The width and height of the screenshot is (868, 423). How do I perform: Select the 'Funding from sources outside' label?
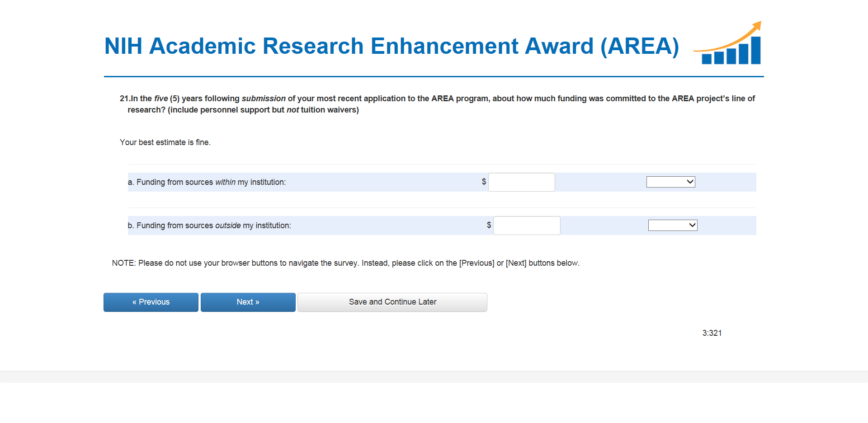click(209, 226)
